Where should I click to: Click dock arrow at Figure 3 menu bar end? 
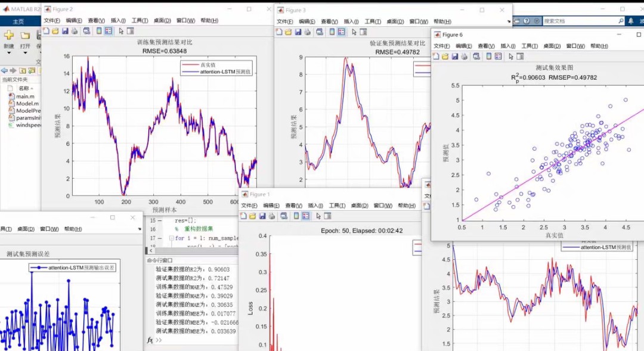[509, 21]
